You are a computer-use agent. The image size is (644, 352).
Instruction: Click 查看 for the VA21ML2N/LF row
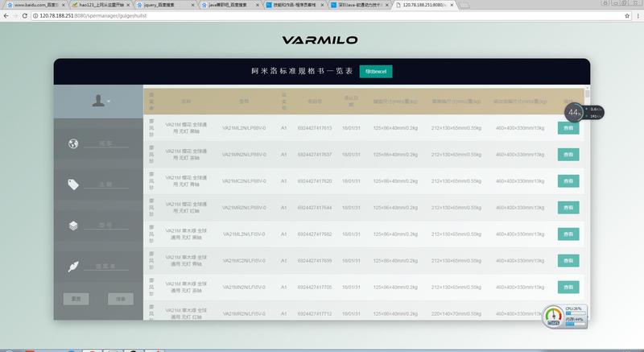[x=568, y=234]
